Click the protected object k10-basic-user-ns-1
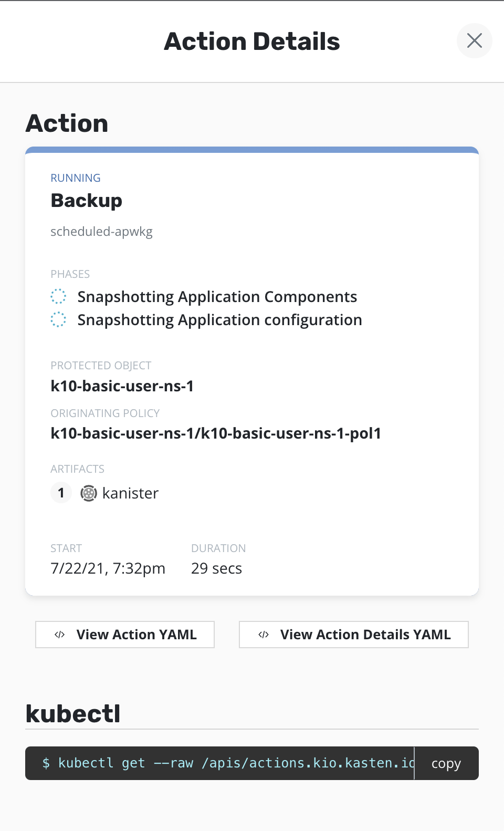The width and height of the screenshot is (504, 831). [122, 386]
